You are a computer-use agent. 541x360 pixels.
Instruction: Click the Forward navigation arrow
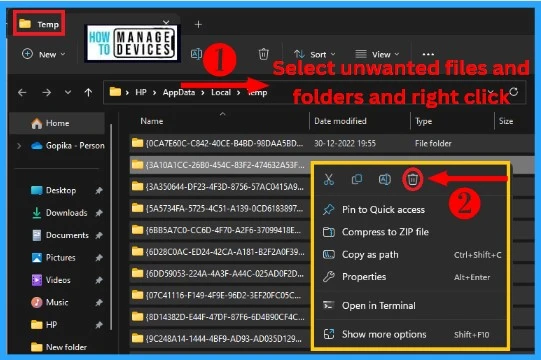coord(47,93)
